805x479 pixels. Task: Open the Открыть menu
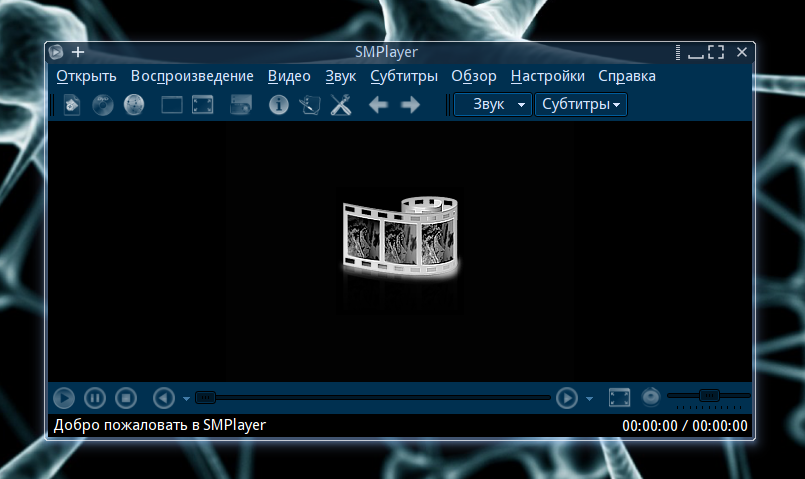point(86,76)
